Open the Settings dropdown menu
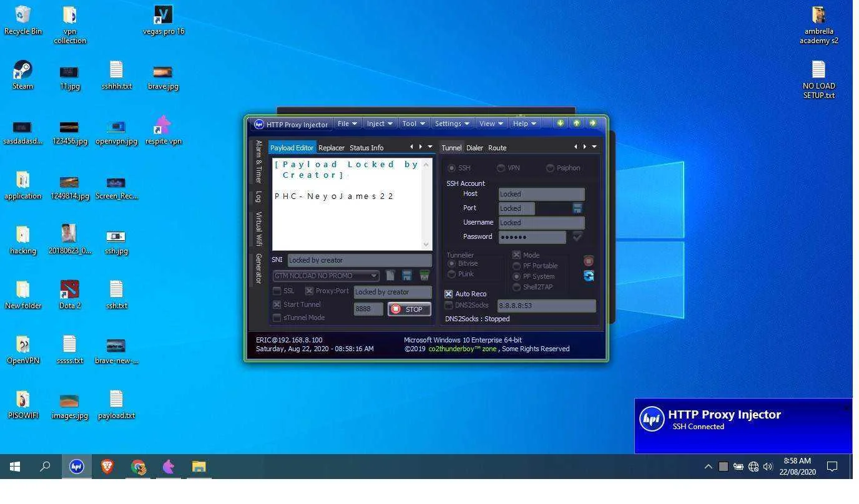Viewport: 859px width, 504px height. 451,124
